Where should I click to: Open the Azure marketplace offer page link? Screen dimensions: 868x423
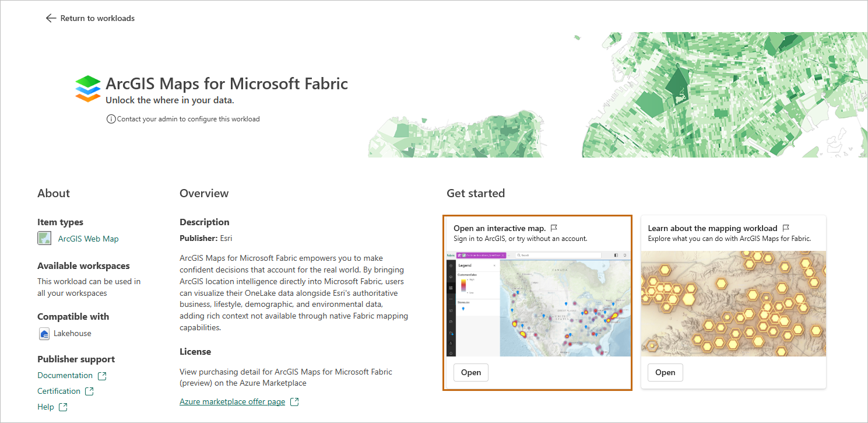point(232,402)
